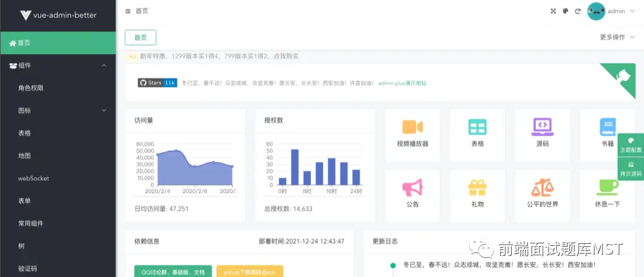
Task: Click the green timeline dot in 更新日志
Action: coord(393,265)
